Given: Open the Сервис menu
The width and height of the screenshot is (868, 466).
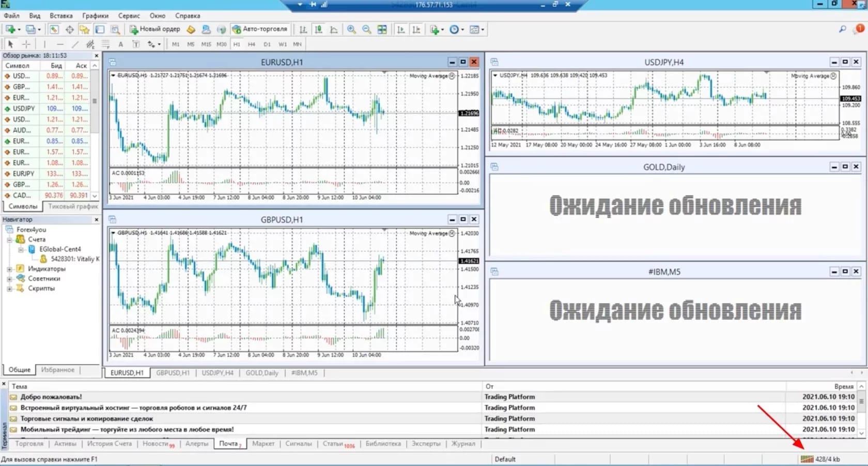Looking at the screenshot, I should click(129, 16).
